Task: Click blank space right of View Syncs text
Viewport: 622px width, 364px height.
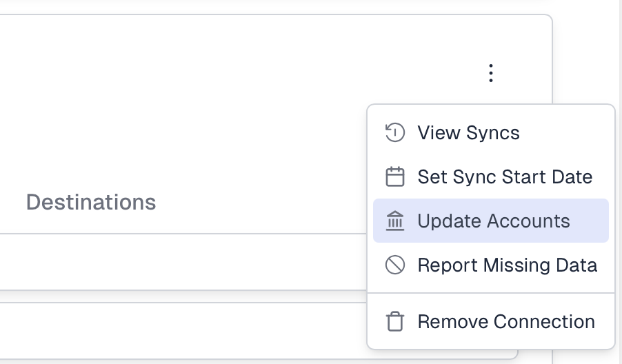Action: click(x=565, y=132)
